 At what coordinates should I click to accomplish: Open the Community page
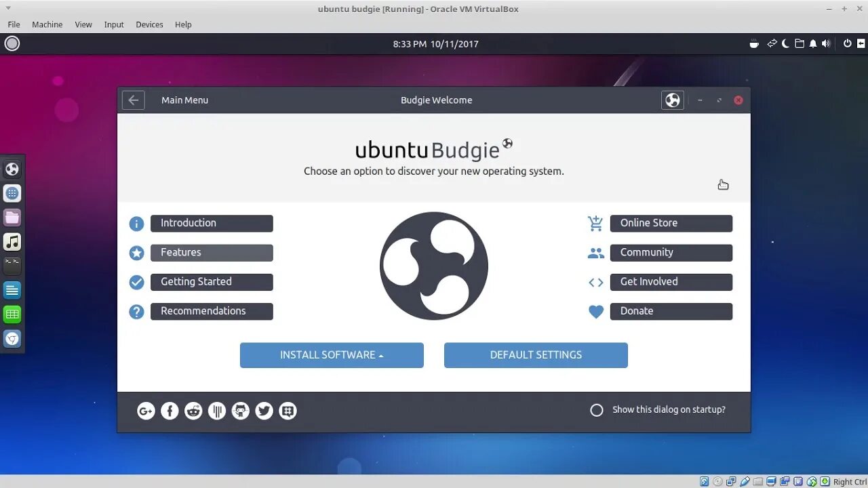coord(671,253)
